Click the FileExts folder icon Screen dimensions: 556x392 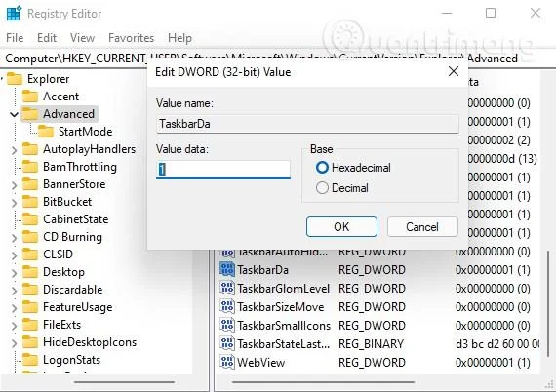pyautogui.click(x=30, y=325)
